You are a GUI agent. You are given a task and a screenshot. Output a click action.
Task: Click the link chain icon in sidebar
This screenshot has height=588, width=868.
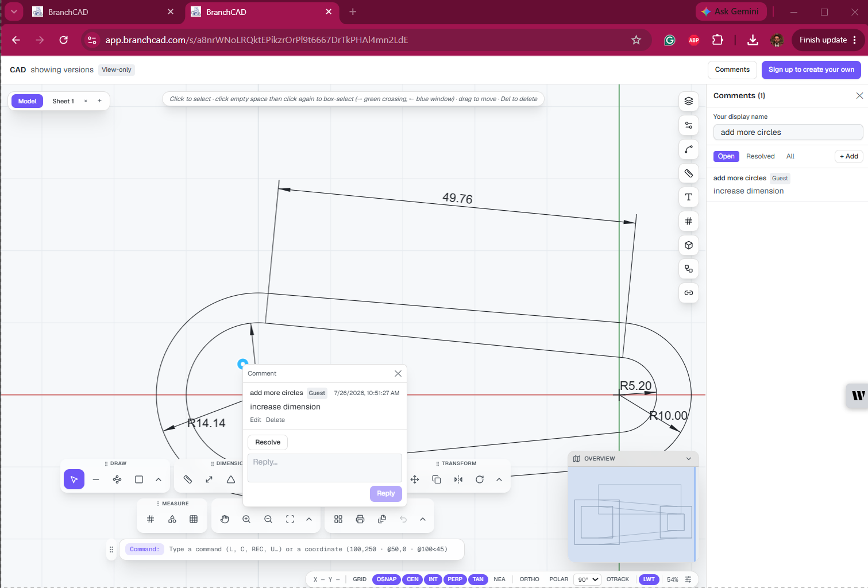click(x=689, y=293)
